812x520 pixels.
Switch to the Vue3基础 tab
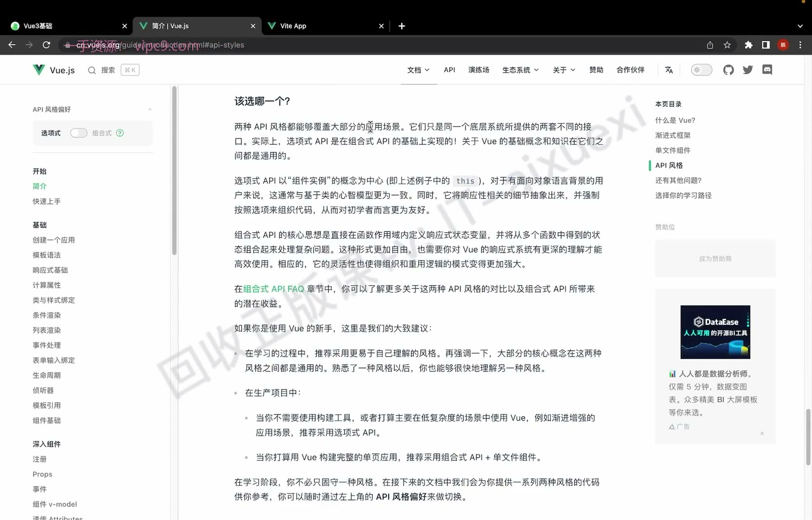click(69, 26)
